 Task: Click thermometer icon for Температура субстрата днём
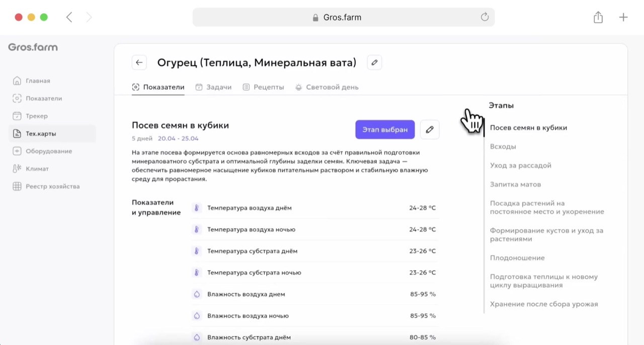click(x=197, y=251)
